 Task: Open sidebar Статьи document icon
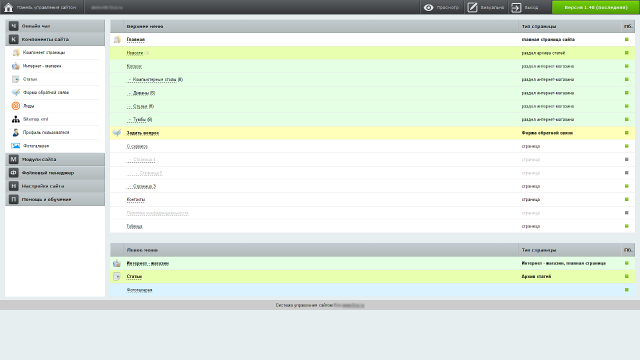(16, 79)
